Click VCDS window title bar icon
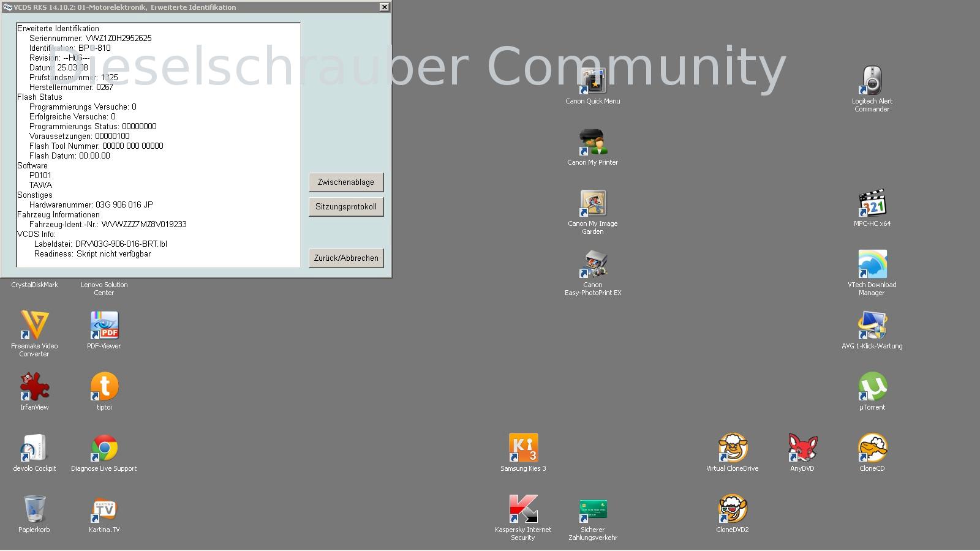 pos(7,7)
